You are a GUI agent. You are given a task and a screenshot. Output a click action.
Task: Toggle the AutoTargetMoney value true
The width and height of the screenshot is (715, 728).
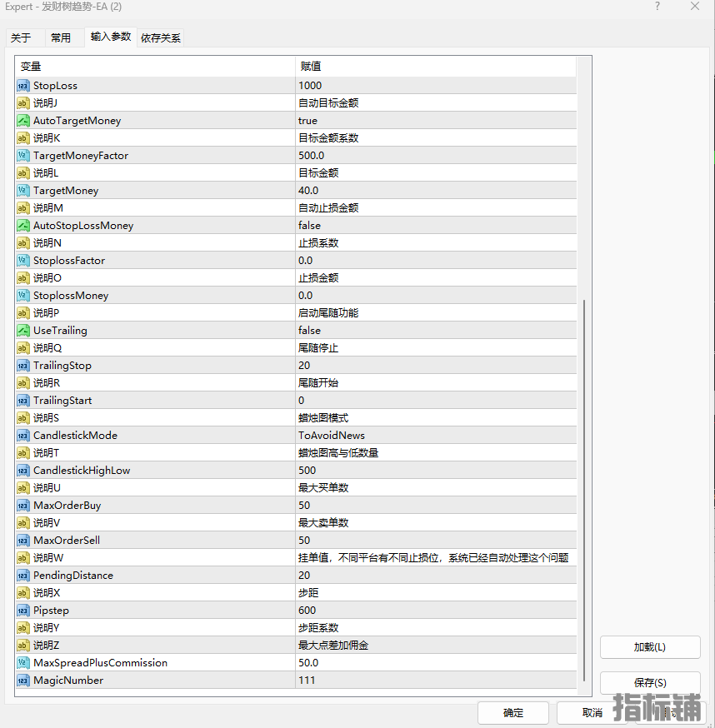coord(436,121)
